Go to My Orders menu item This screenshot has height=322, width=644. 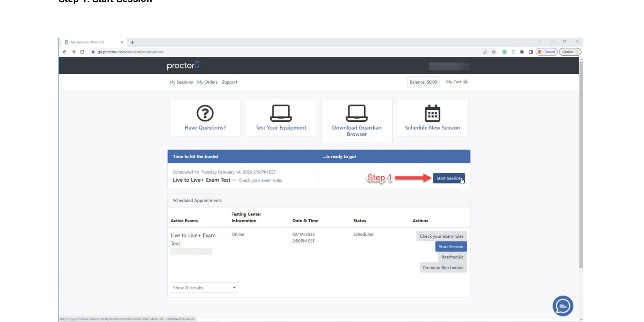coord(207,82)
